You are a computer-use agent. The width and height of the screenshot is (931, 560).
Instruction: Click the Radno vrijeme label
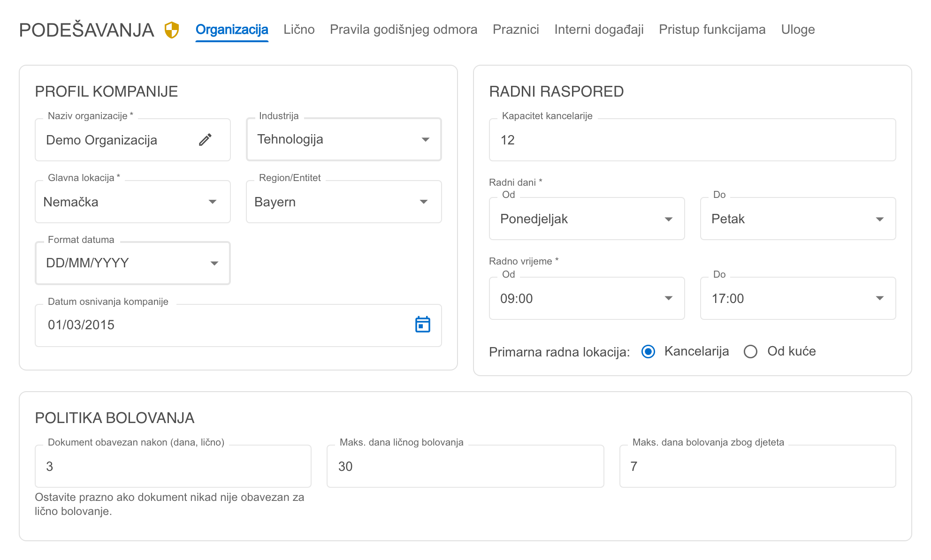(524, 261)
